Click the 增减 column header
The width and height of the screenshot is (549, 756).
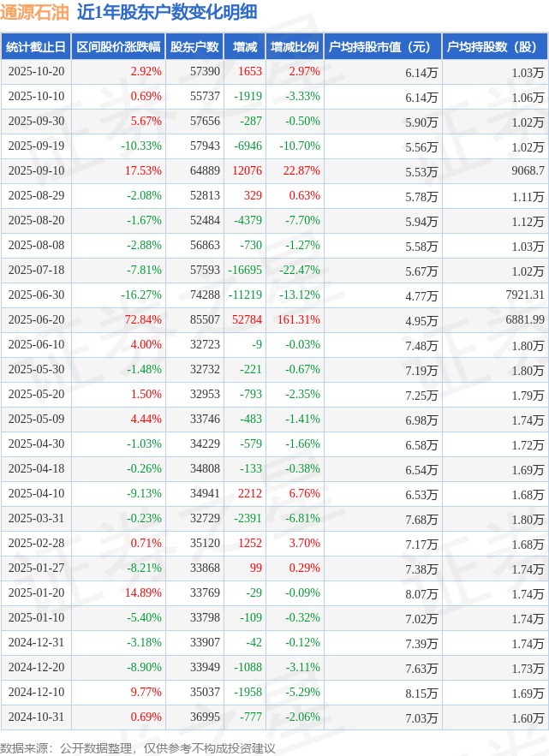(245, 47)
